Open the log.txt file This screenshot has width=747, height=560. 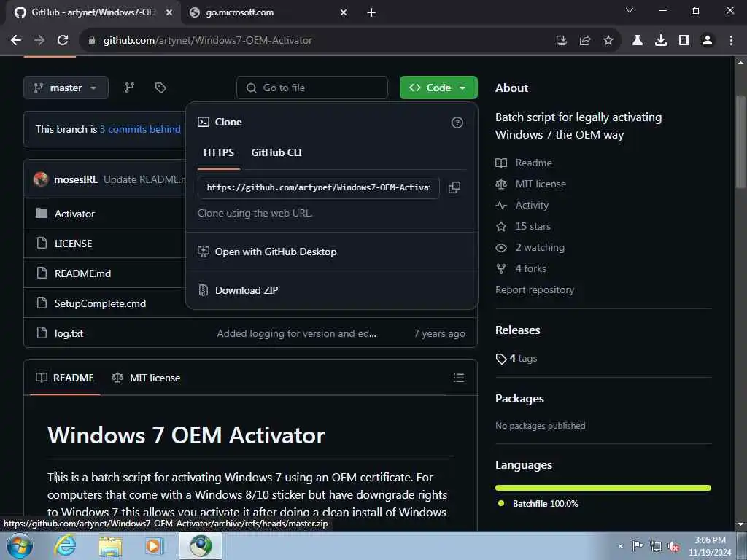point(69,333)
